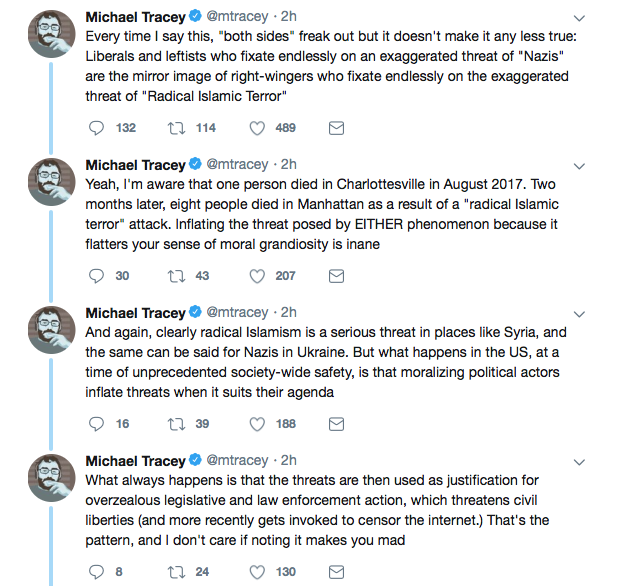Reply to the tweet with 16 replies
Viewport: 626px width, 586px height.
(97, 423)
